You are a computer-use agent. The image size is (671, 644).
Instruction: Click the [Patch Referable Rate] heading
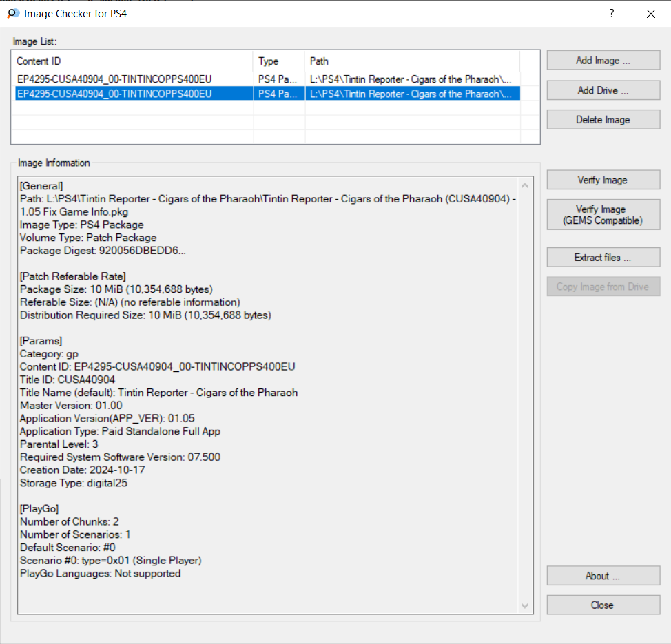tap(73, 276)
